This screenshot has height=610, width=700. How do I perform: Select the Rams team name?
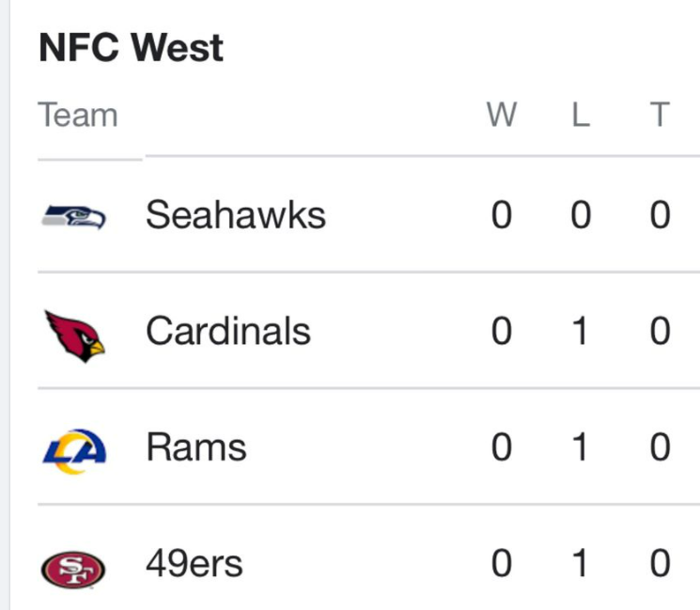(196, 447)
